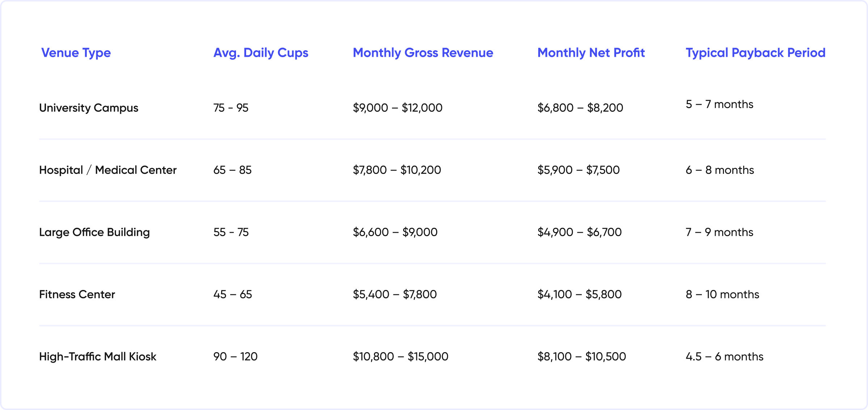This screenshot has height=410, width=868.
Task: Select the Monthly Net Profit header
Action: pyautogui.click(x=591, y=53)
